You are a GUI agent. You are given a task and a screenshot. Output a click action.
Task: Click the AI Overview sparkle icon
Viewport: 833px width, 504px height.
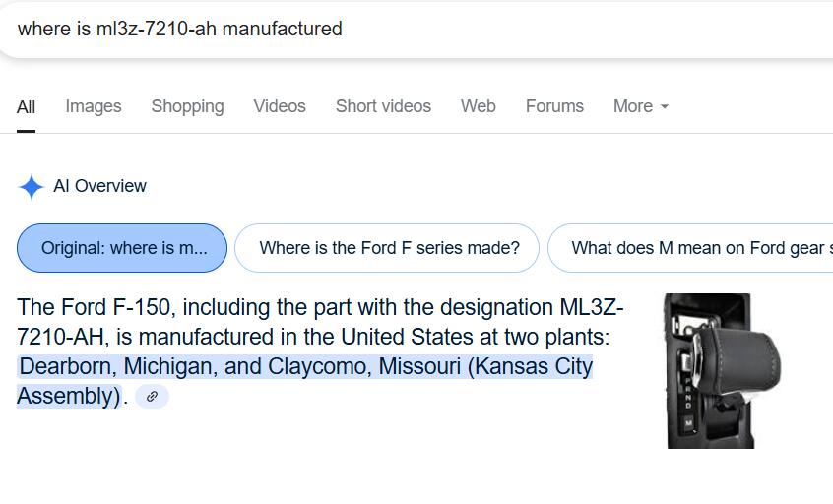click(32, 187)
